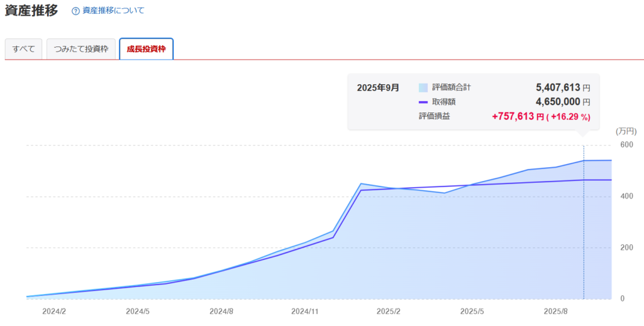
Task: Click the 2025/2 x-axis label
Action: [389, 312]
